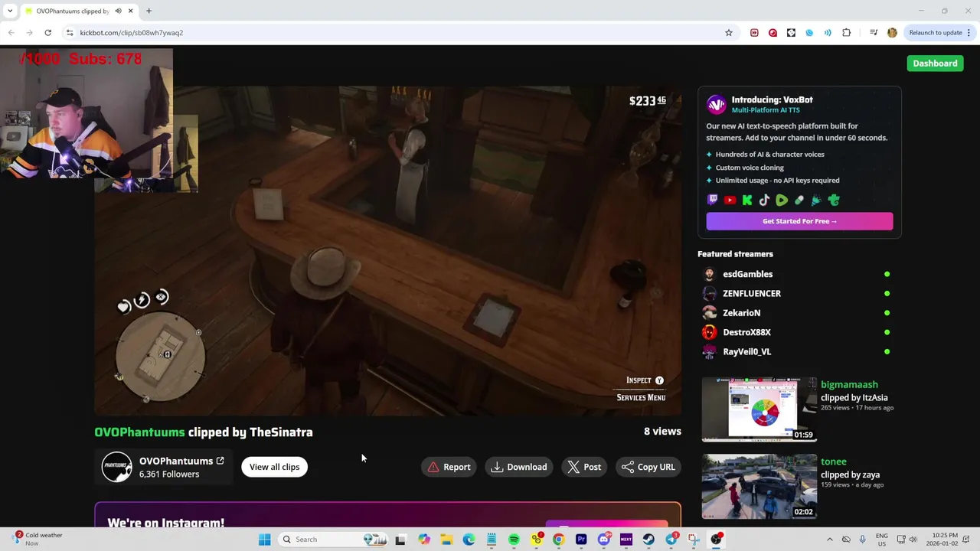Open the Windows Start menu

(264, 540)
